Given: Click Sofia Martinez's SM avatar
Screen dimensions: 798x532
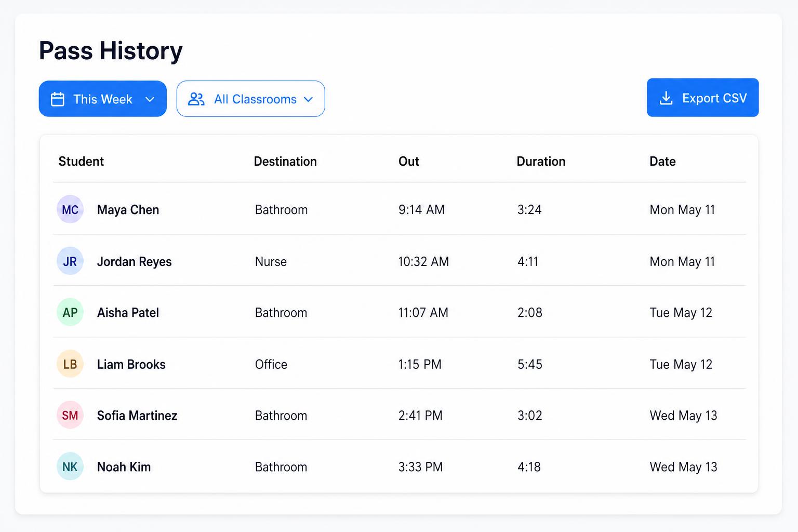Looking at the screenshot, I should point(70,415).
